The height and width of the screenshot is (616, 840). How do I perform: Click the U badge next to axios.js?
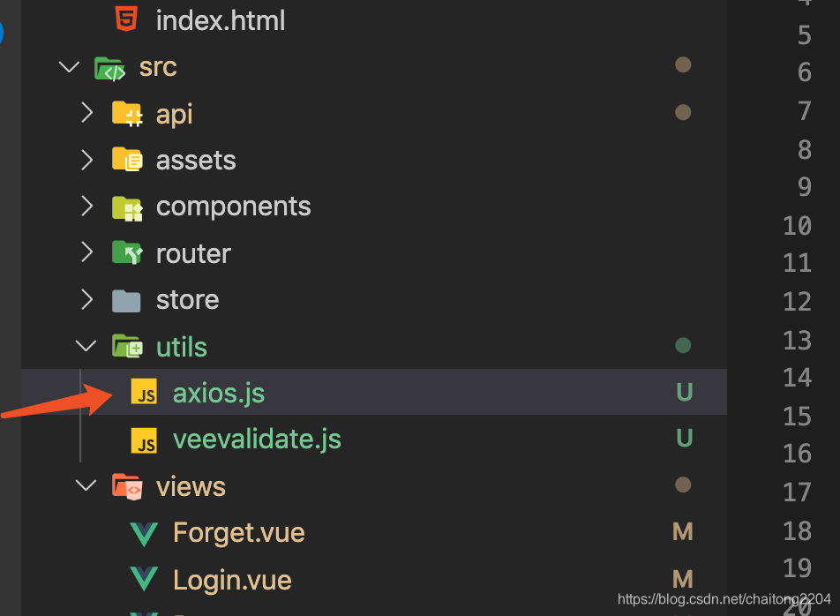pos(684,392)
